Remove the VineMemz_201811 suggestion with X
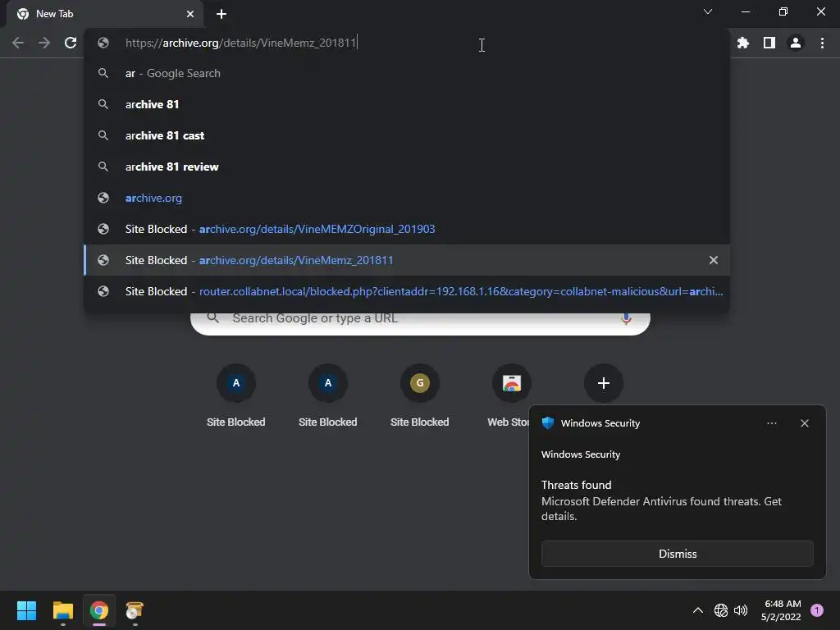Viewport: 840px width, 630px height. (x=714, y=260)
